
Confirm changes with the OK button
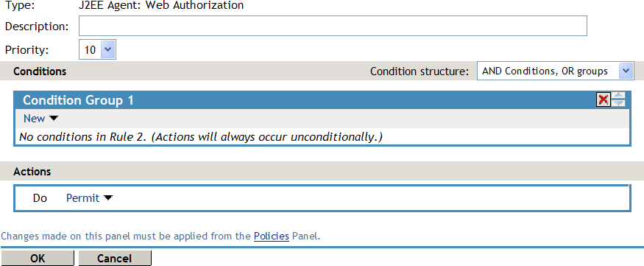tap(38, 258)
